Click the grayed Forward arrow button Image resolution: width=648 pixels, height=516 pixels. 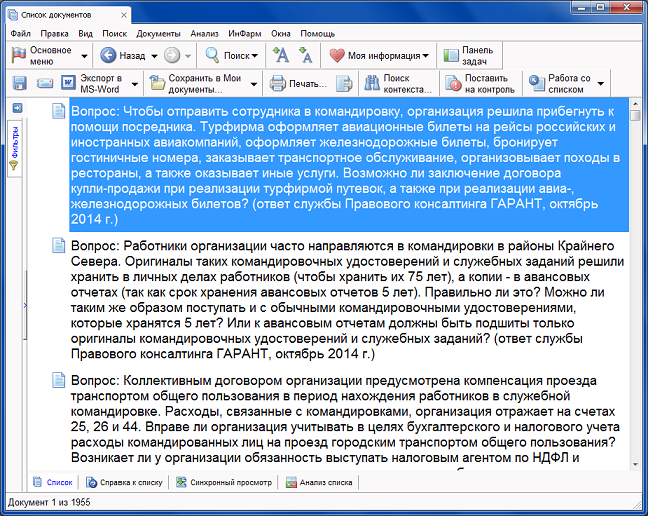coord(171,56)
